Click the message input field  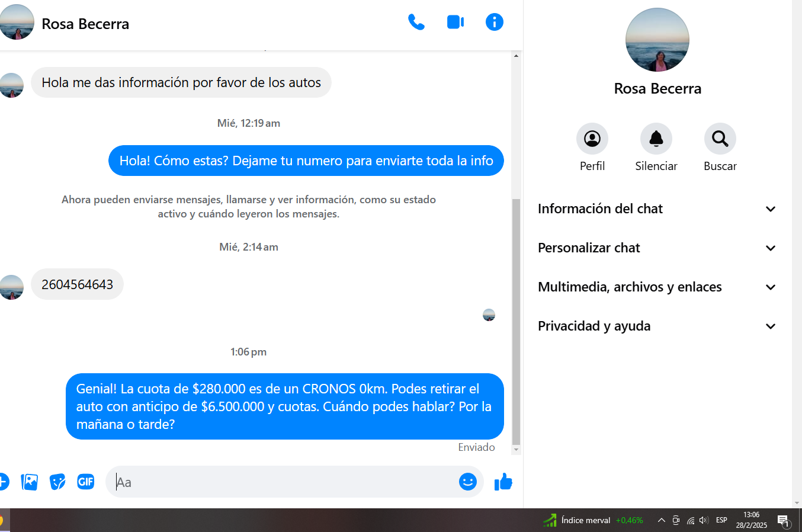(284, 482)
